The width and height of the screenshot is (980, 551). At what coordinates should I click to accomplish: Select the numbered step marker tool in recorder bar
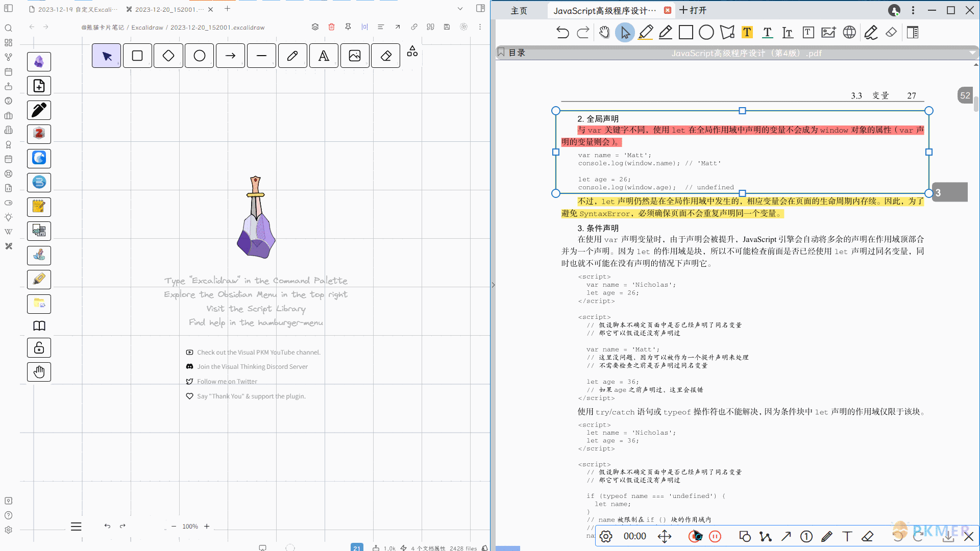coord(806,536)
